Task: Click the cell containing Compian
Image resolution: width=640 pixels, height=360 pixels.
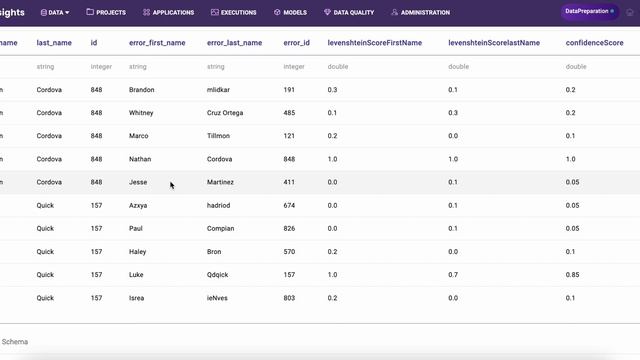Action: tap(220, 229)
